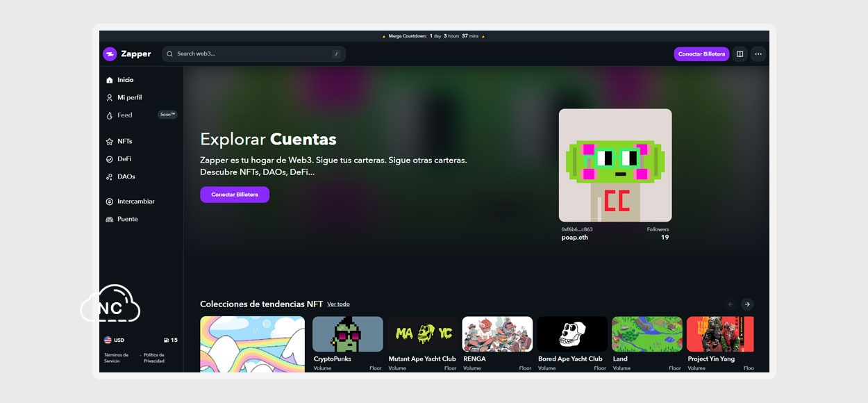This screenshot has width=868, height=403.
Task: Click the gas price indicator showing 15
Action: tap(171, 340)
